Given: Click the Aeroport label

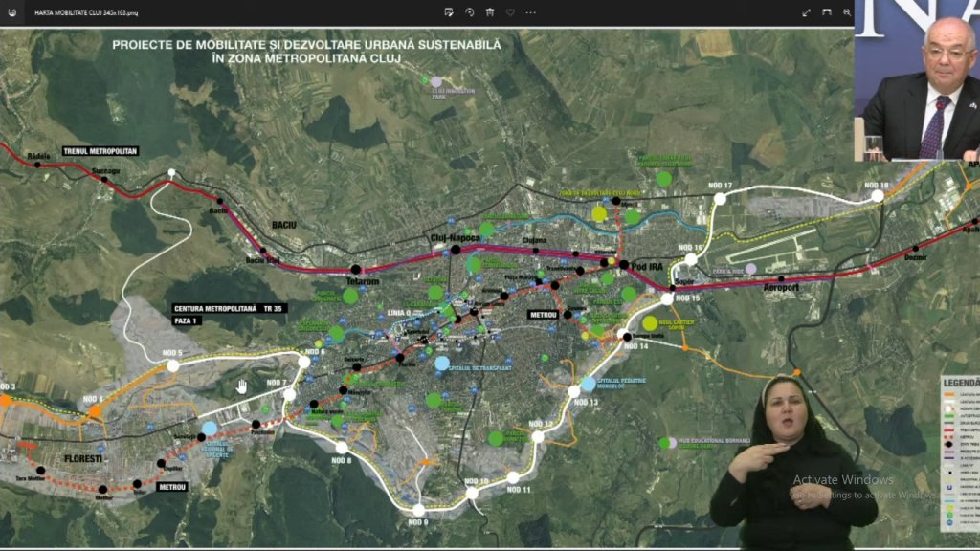Looking at the screenshot, I should [781, 287].
